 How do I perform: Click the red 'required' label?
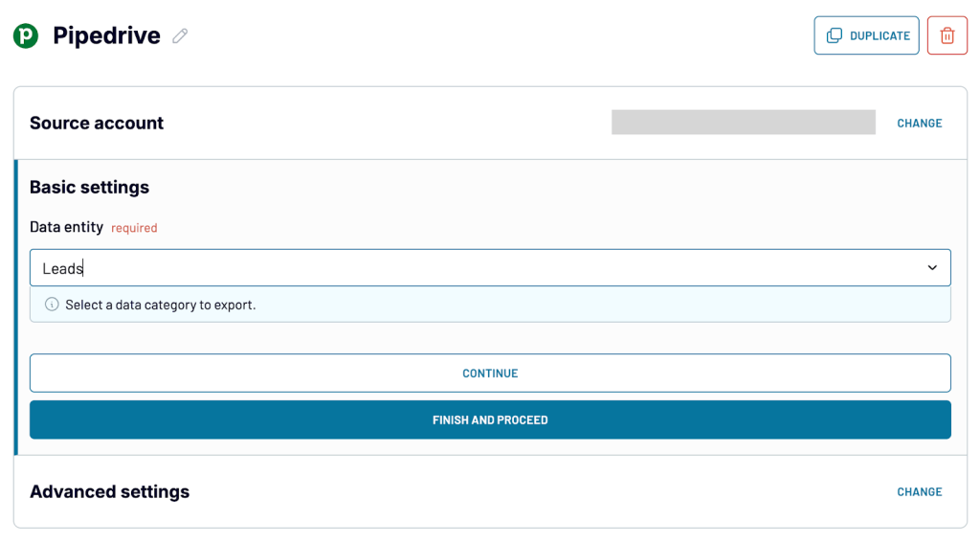tap(134, 228)
